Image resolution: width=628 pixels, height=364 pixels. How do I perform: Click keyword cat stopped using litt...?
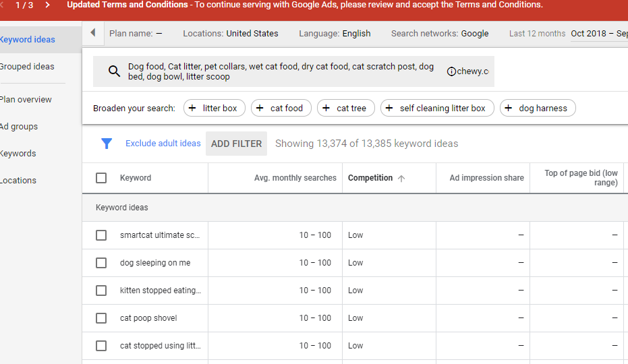tap(161, 346)
